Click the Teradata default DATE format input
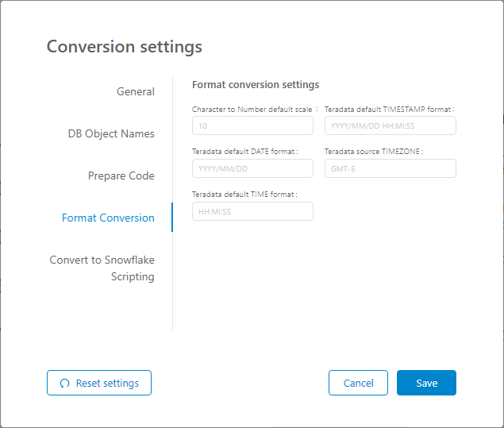 252,168
